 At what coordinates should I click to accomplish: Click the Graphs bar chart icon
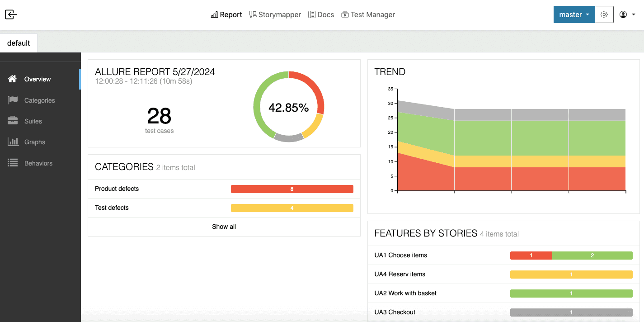tap(13, 142)
